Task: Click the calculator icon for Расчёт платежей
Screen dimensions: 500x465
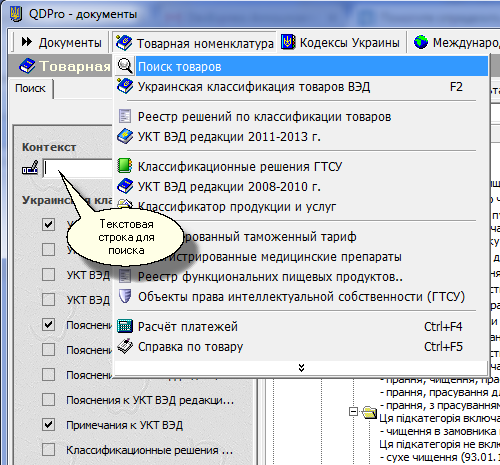Action: click(x=125, y=326)
